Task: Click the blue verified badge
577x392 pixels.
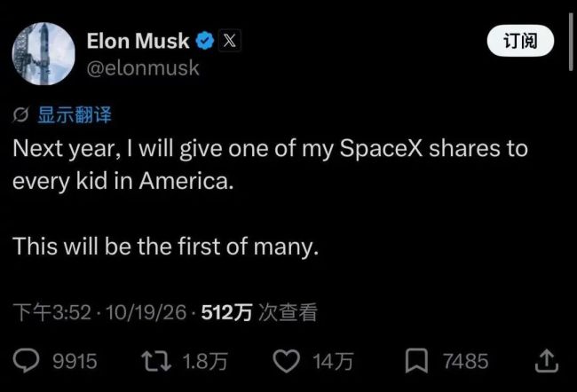Action: tap(204, 41)
